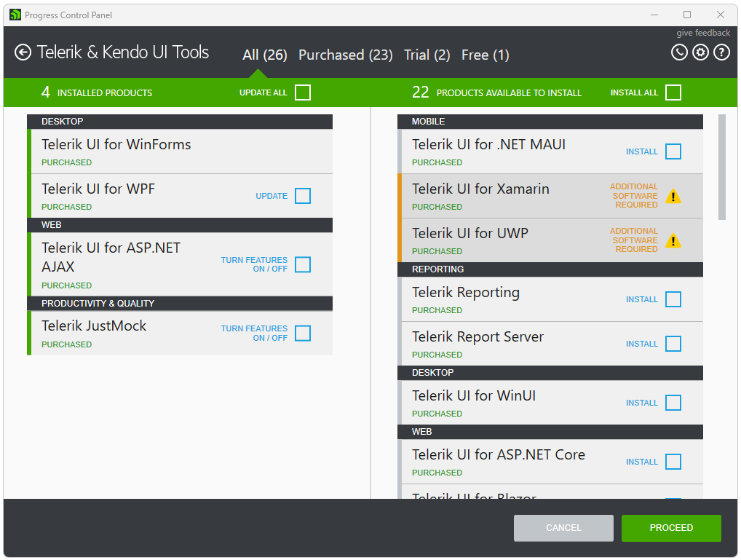
Task: Check the Install All checkbox
Action: [x=673, y=92]
